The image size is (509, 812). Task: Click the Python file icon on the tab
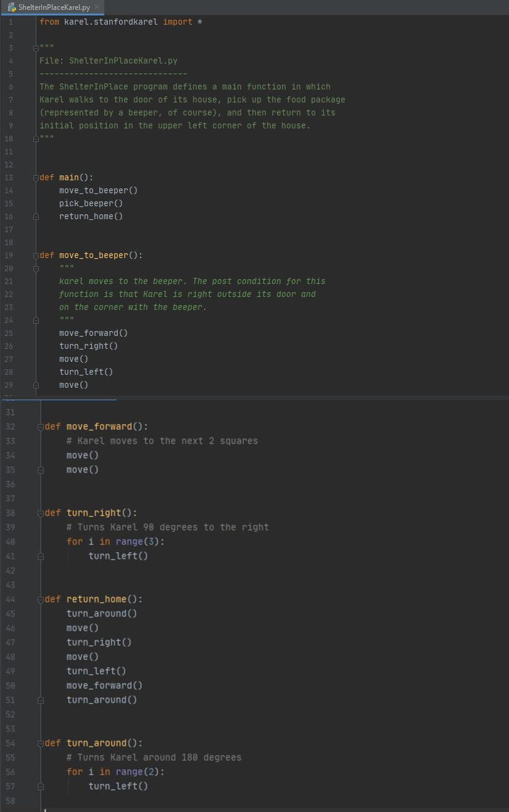(11, 7)
